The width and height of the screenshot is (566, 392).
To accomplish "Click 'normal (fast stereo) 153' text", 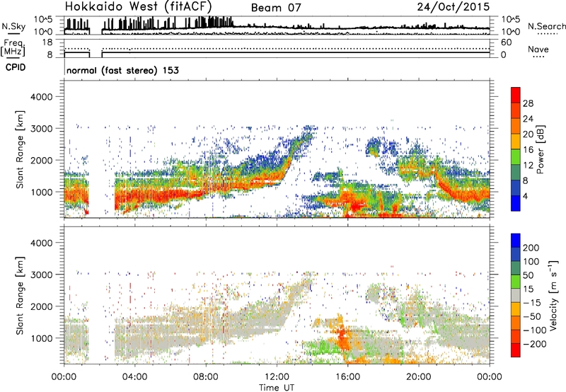I will [122, 70].
